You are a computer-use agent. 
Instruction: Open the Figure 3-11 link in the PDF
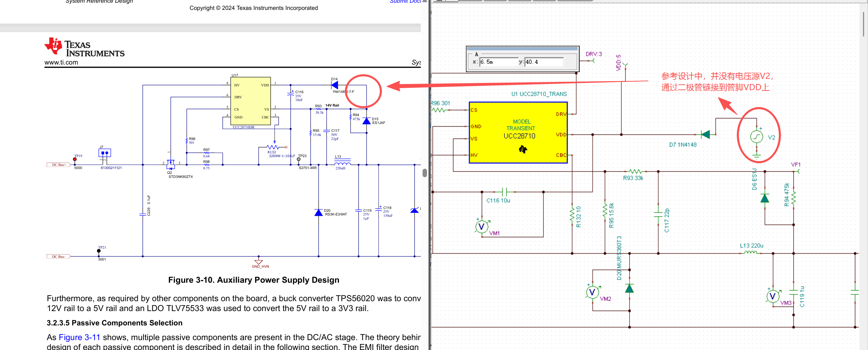(x=79, y=337)
